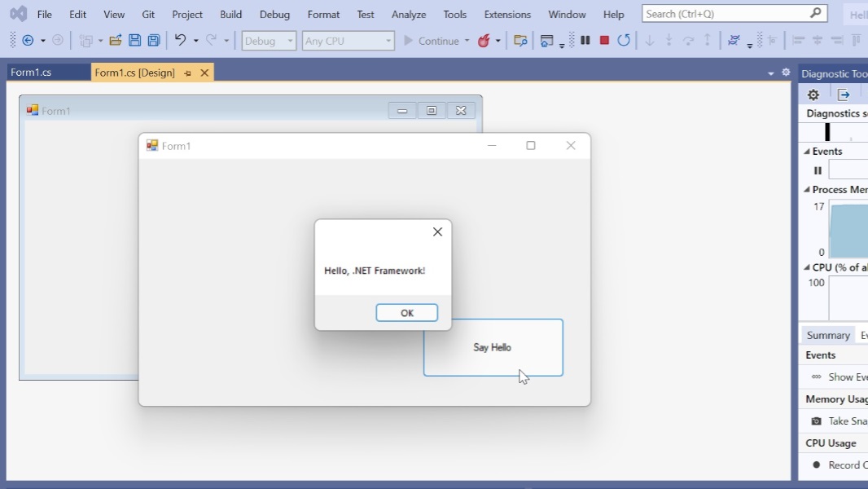Click the Open File folder icon
Screen dimensions: 868x489
click(x=116, y=41)
